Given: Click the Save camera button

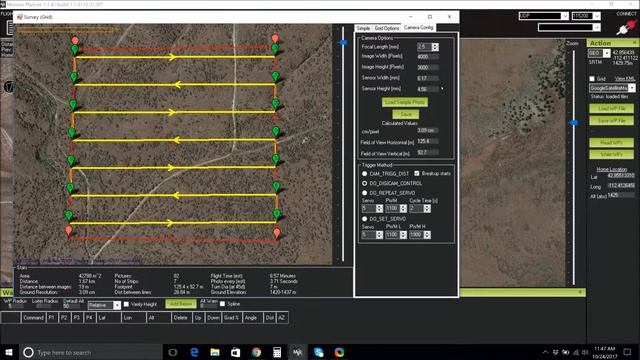Looking at the screenshot, I should pyautogui.click(x=406, y=114).
